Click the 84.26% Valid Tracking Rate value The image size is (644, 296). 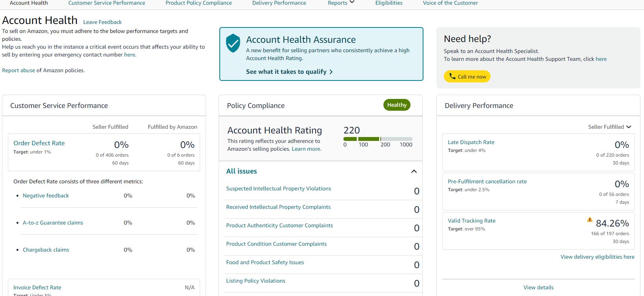click(612, 223)
